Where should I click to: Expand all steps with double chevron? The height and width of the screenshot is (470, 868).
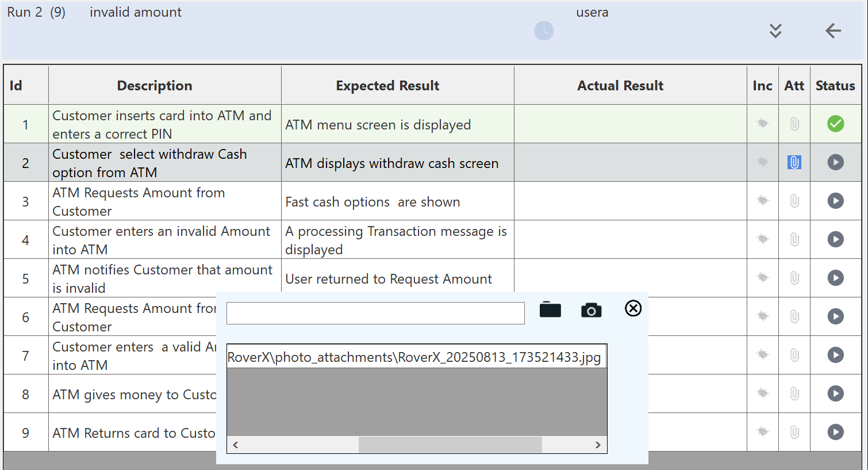(775, 30)
